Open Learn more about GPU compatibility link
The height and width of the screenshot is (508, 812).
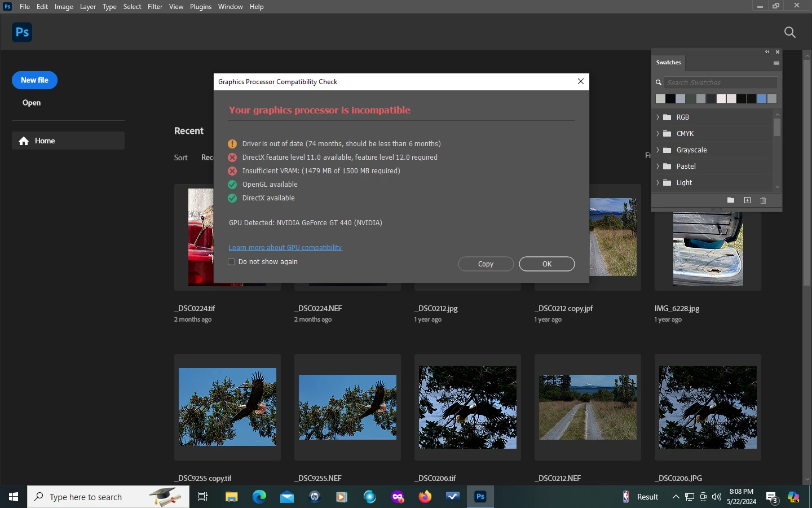pos(285,247)
